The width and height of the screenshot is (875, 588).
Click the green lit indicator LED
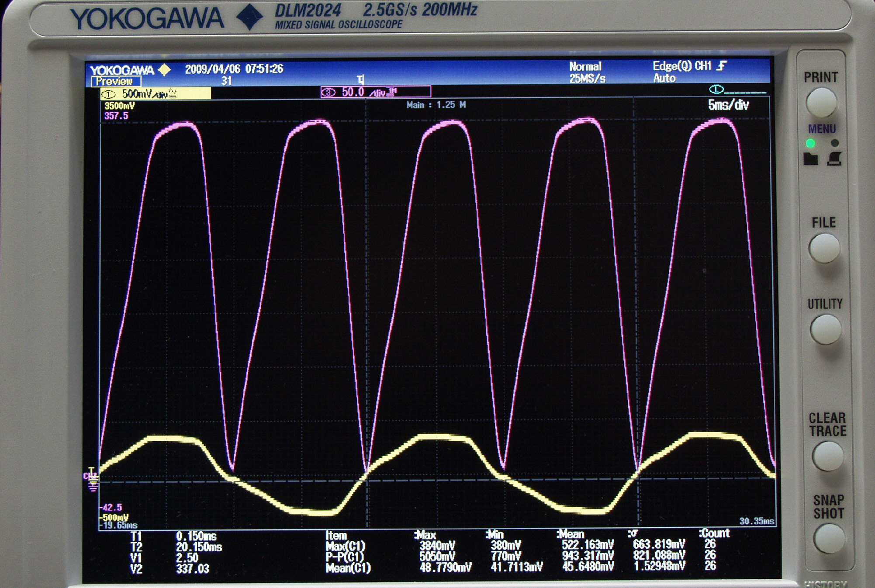(810, 143)
